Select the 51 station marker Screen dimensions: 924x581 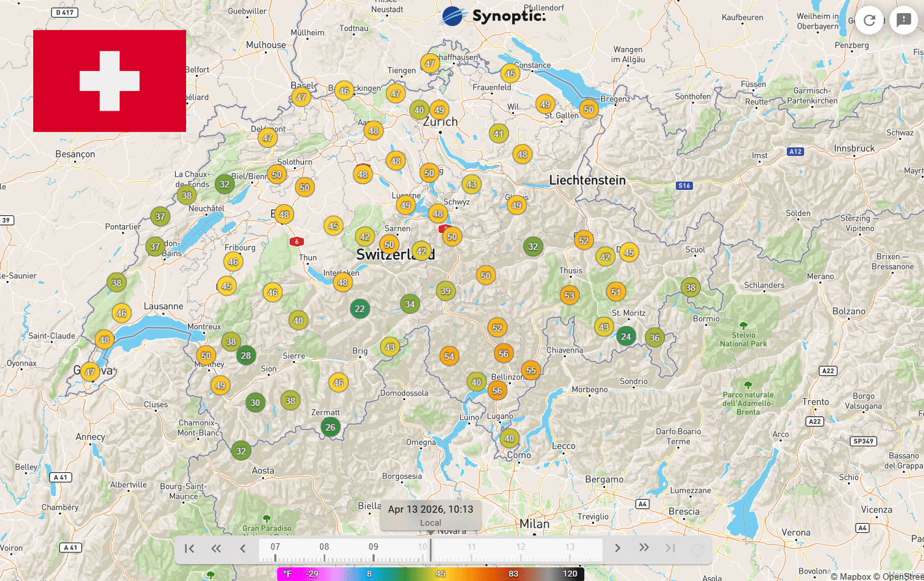pyautogui.click(x=616, y=292)
